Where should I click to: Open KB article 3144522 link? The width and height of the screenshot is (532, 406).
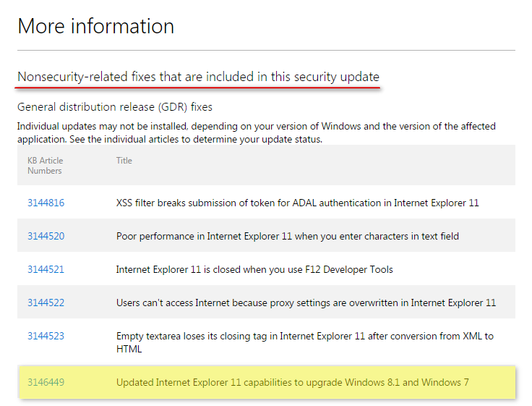(x=46, y=303)
